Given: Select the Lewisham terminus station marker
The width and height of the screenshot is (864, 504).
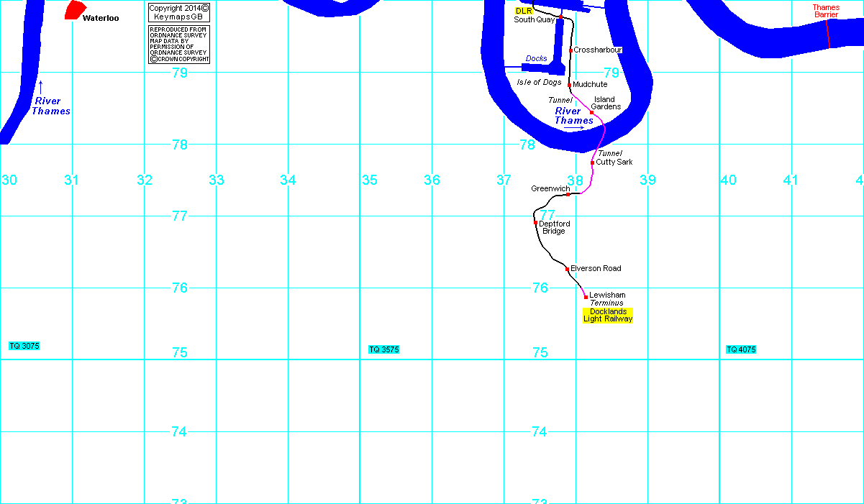Looking at the screenshot, I should tap(586, 296).
